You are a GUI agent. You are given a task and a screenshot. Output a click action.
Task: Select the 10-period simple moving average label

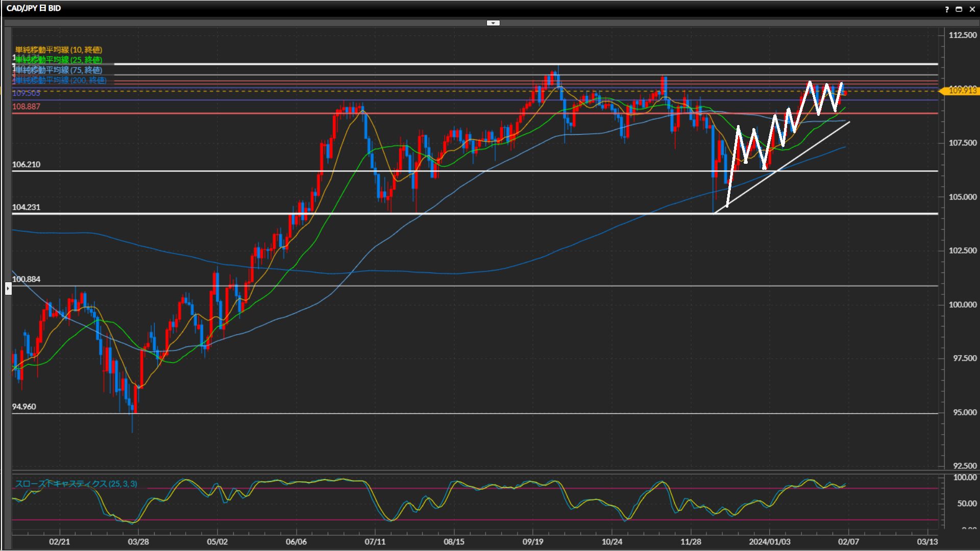pos(59,49)
